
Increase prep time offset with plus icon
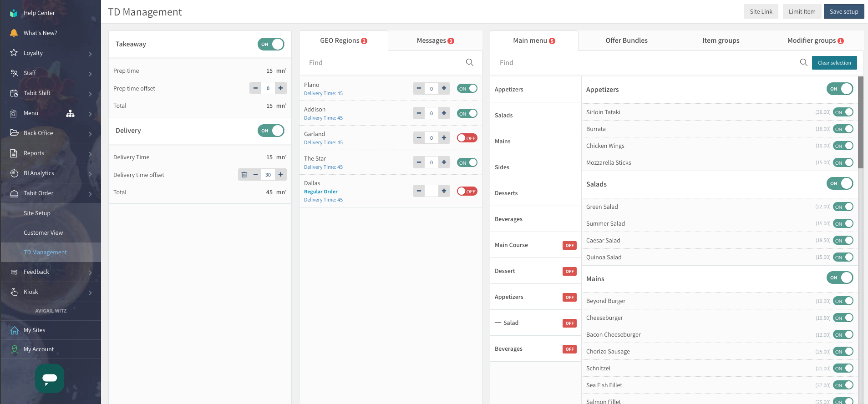(x=281, y=88)
